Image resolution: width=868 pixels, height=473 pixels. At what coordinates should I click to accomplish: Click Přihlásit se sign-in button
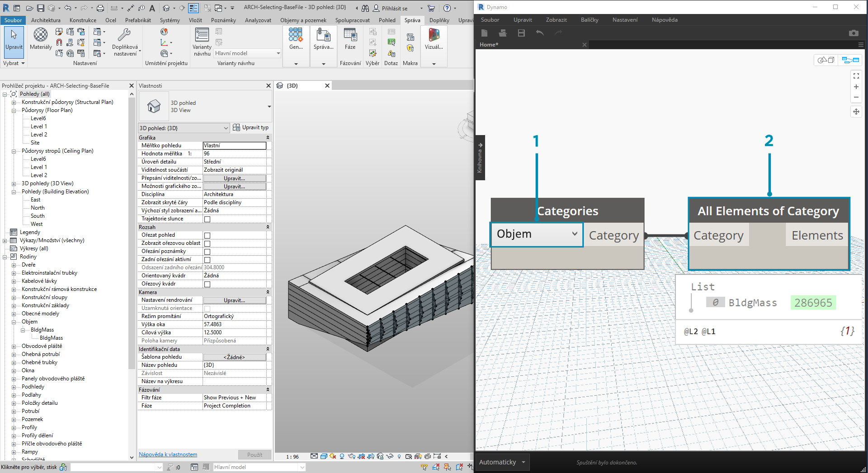[390, 8]
